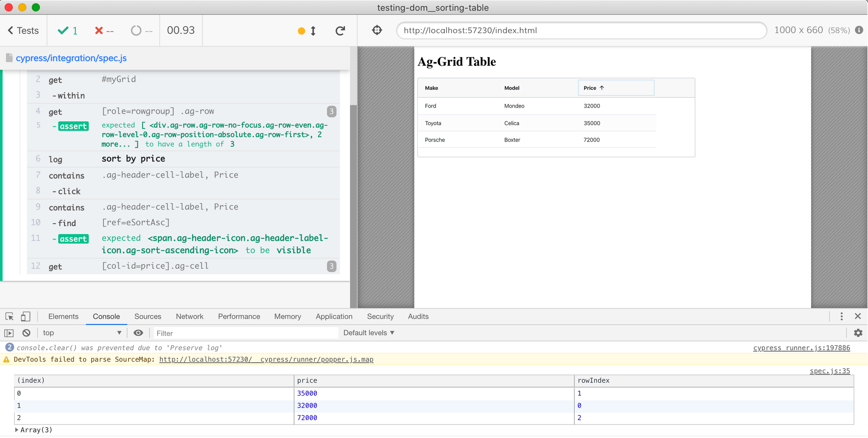
Task: Toggle the device toolbar icon
Action: pos(26,316)
